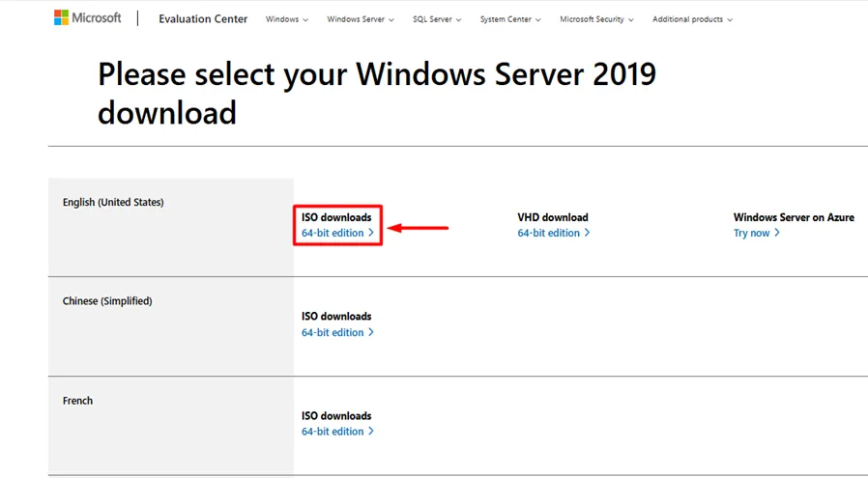Expand the Windows Server dropdown menu

[x=361, y=19]
